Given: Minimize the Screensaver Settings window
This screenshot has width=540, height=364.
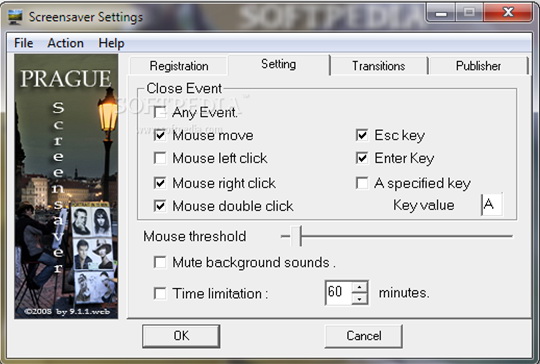Looking at the screenshot, I should (441, 13).
